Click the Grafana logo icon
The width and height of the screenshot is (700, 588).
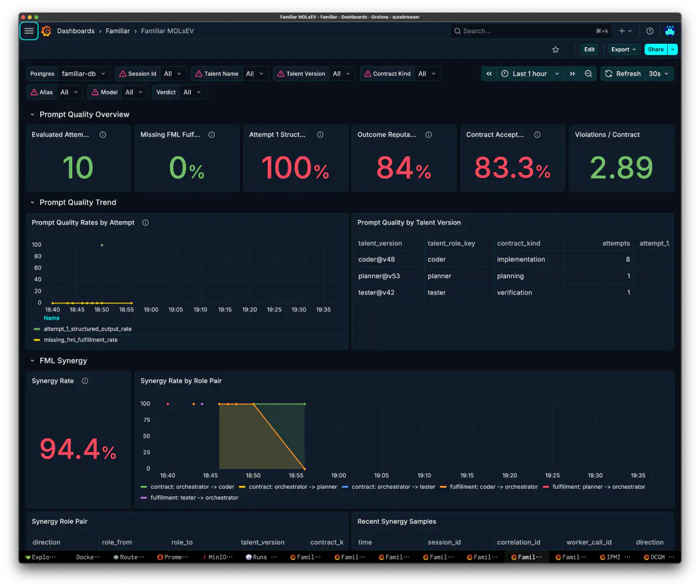point(47,31)
